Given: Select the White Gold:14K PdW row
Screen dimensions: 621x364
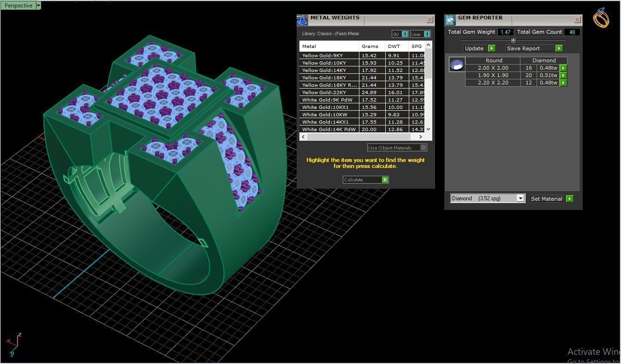Looking at the screenshot, I should coord(362,129).
